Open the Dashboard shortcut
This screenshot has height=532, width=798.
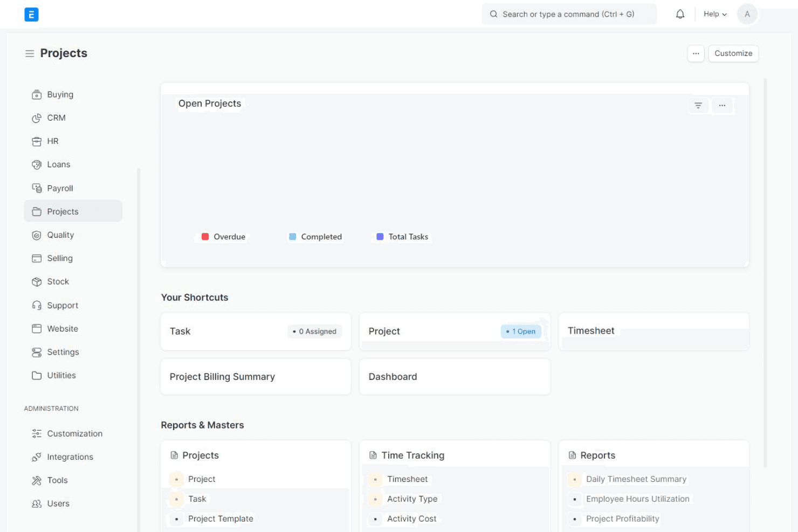455,377
